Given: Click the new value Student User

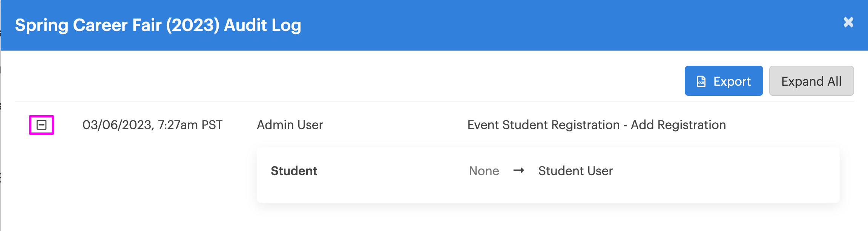Looking at the screenshot, I should click(575, 171).
